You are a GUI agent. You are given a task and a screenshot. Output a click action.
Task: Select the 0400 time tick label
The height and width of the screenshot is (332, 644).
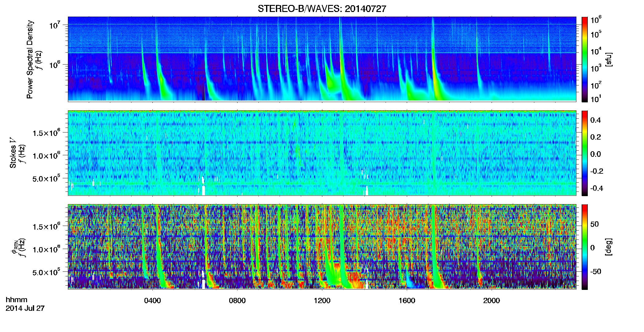pyautogui.click(x=152, y=301)
